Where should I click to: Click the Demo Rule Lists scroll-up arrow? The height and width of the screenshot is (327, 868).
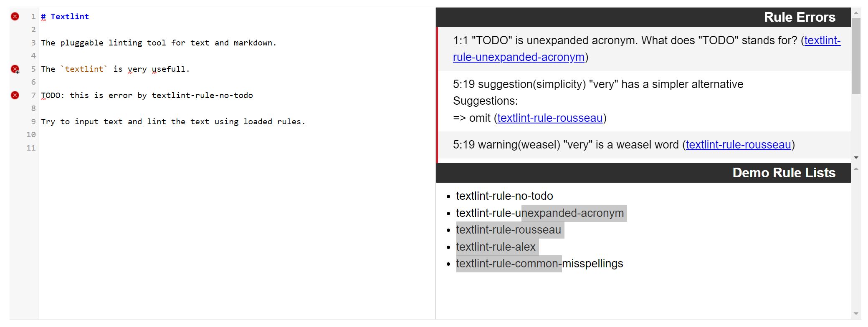(x=856, y=169)
